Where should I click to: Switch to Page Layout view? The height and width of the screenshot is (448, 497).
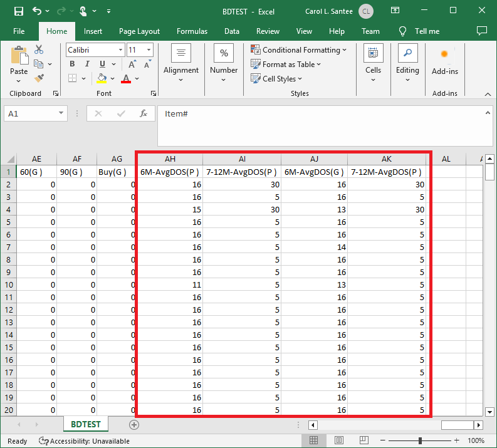[339, 440]
